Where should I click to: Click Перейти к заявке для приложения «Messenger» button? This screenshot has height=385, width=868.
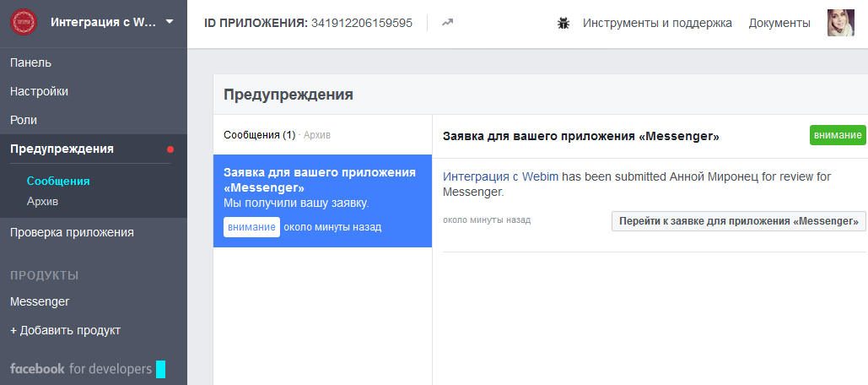(x=738, y=221)
